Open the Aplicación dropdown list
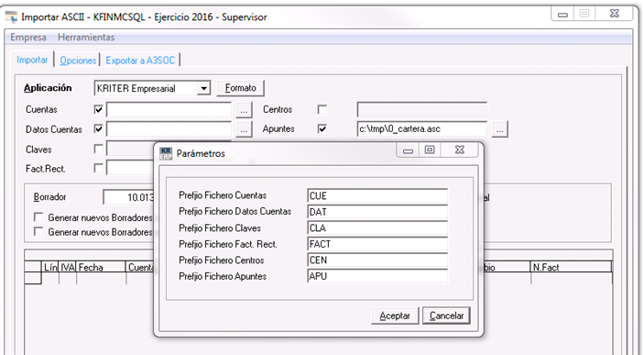Image resolution: width=644 pixels, height=355 pixels. click(203, 88)
